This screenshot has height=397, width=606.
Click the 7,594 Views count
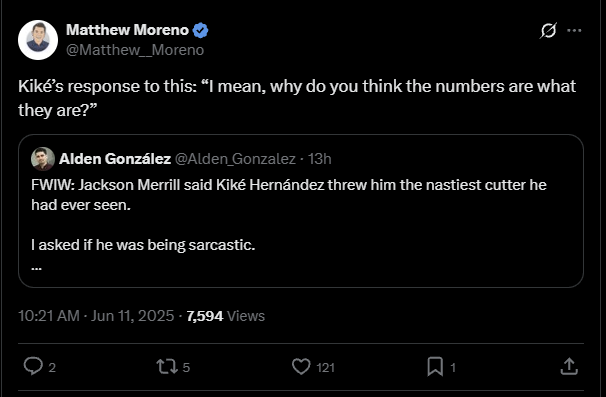tap(226, 316)
